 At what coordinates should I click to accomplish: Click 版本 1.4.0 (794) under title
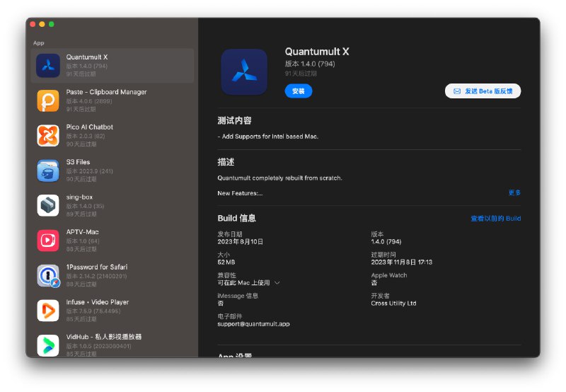(310, 64)
